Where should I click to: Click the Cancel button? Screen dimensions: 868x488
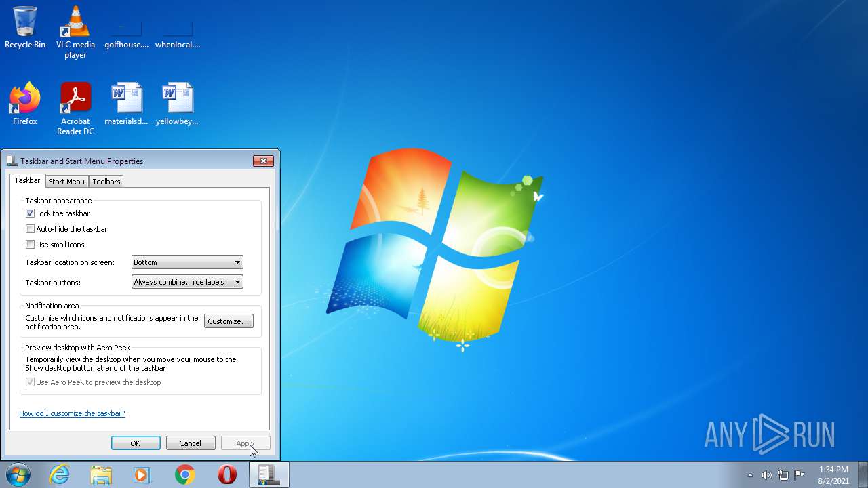191,443
